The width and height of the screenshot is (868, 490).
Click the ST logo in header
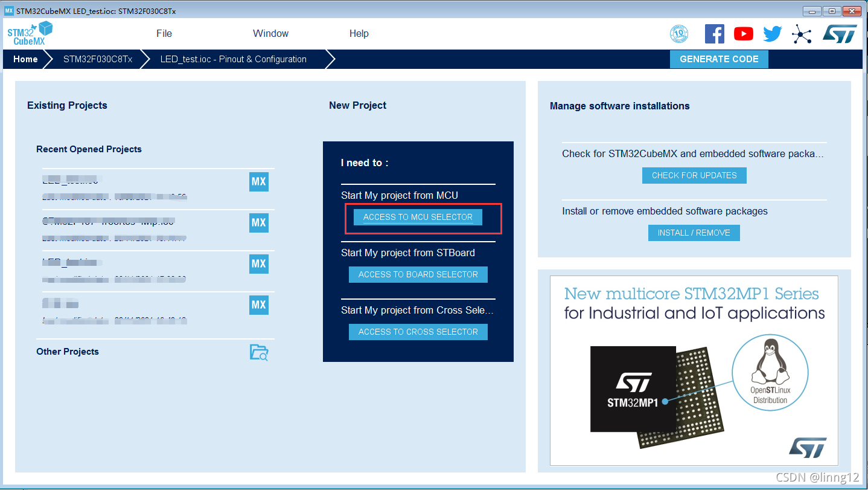coord(840,34)
